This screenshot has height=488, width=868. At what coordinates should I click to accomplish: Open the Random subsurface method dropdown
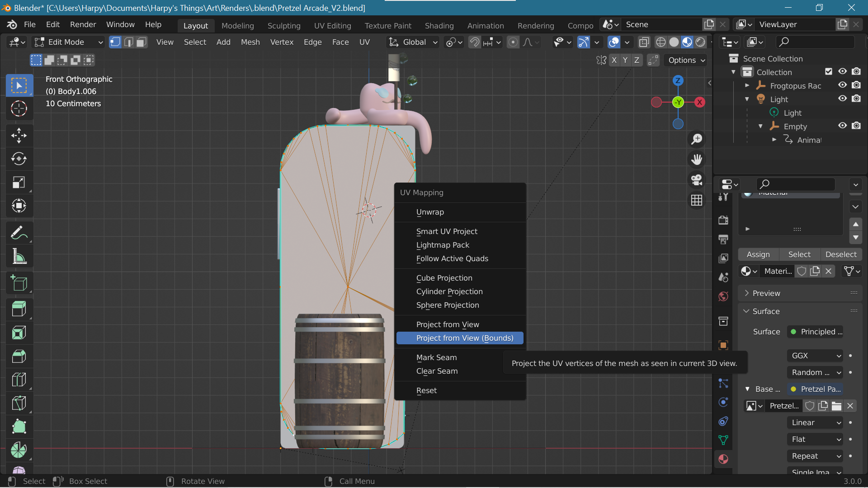tap(816, 372)
